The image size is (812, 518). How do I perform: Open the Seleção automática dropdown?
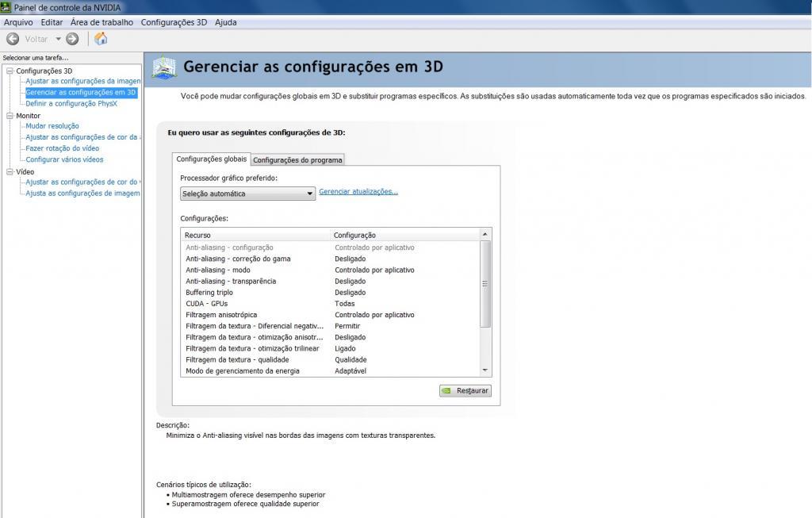pyautogui.click(x=247, y=194)
